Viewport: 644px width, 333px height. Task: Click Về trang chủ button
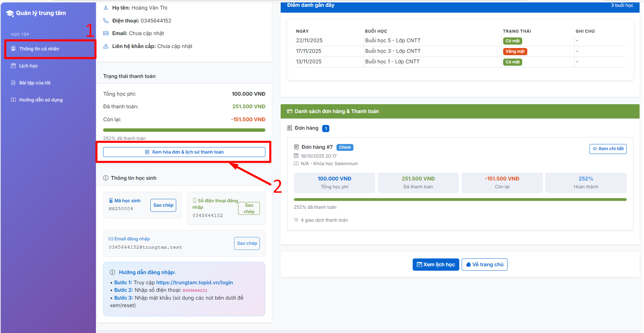[x=484, y=265]
